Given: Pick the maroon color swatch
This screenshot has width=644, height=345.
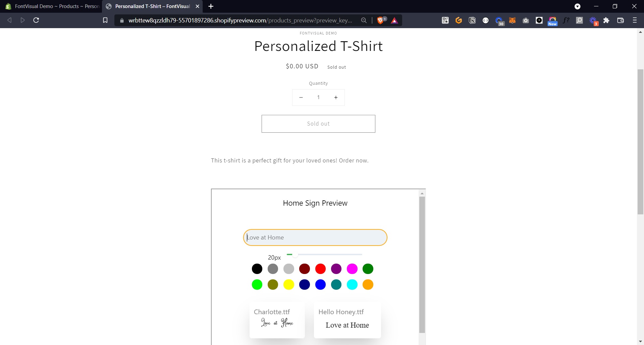Looking at the screenshot, I should click(x=305, y=269).
